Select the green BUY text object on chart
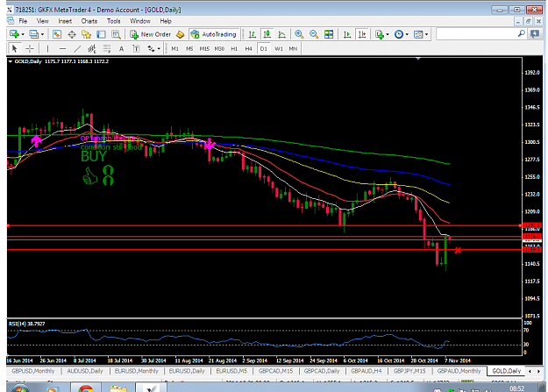 [x=94, y=157]
